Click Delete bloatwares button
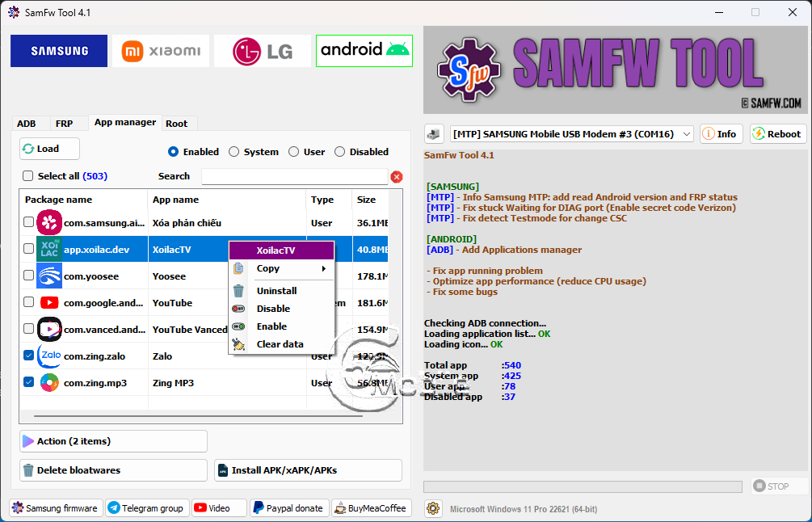Viewport: 812px width, 522px height. click(x=113, y=470)
